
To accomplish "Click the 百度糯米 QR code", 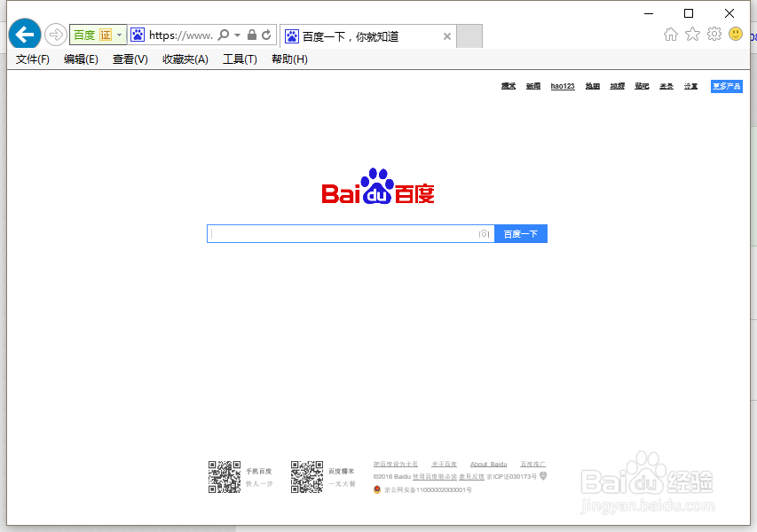I will point(307,476).
